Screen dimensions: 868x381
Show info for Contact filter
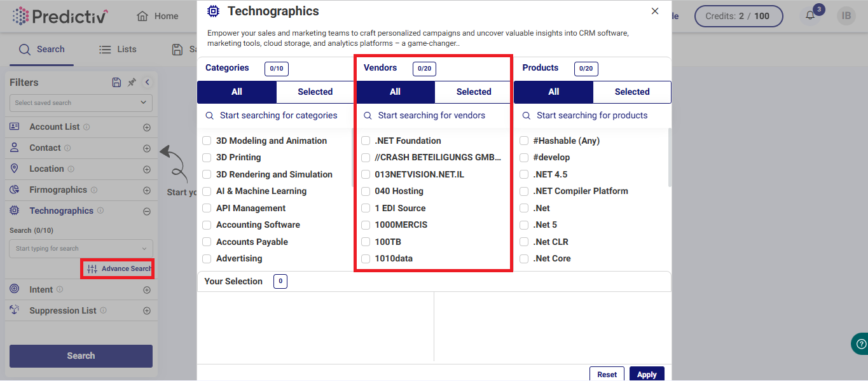click(67, 148)
